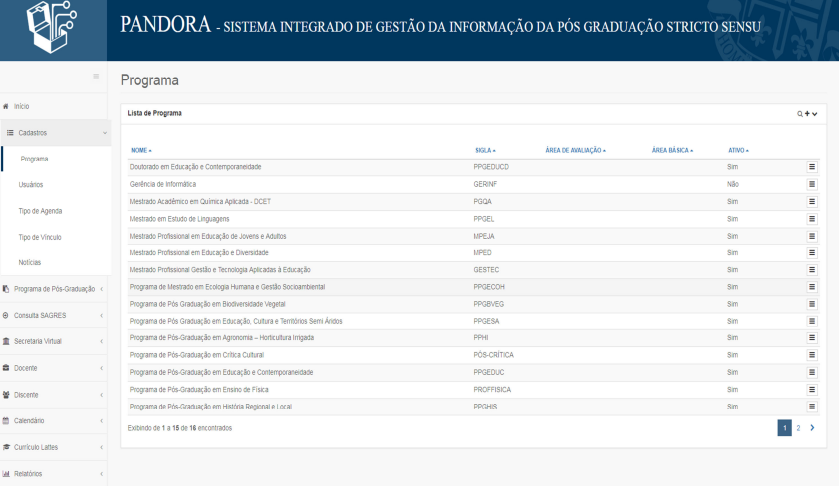The image size is (839, 486).
Task: Click the plus icon to add a program
Action: [807, 113]
